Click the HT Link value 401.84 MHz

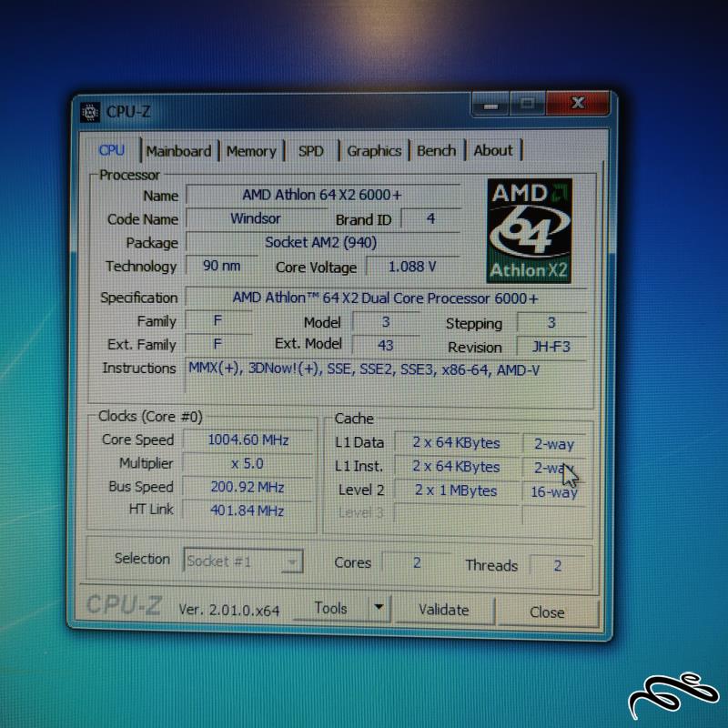click(x=248, y=511)
